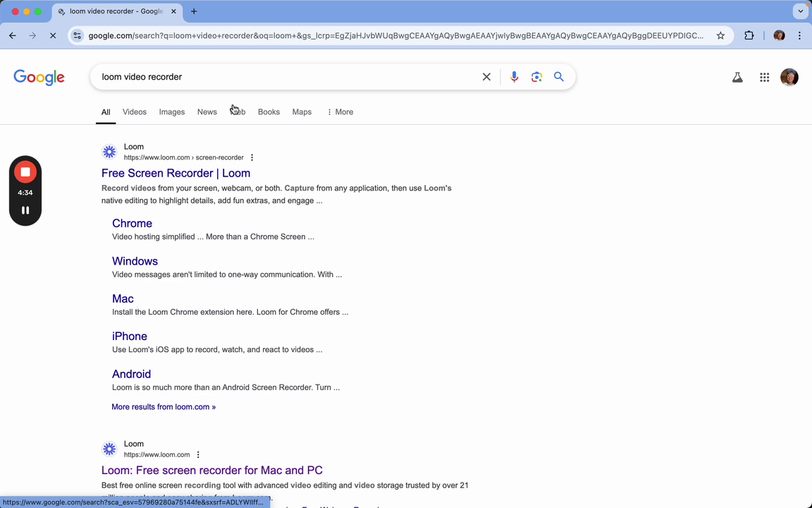Pause the Loom recording
The image size is (812, 508).
click(x=25, y=210)
